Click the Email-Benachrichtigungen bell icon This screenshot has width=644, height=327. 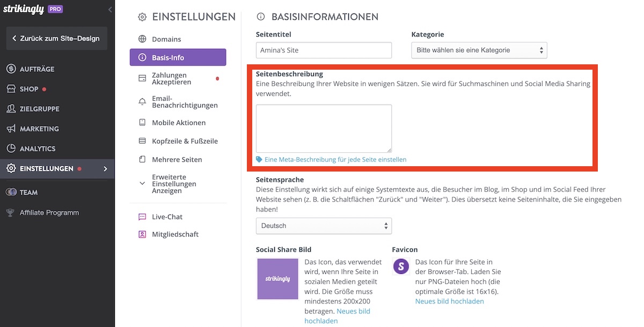pos(142,102)
